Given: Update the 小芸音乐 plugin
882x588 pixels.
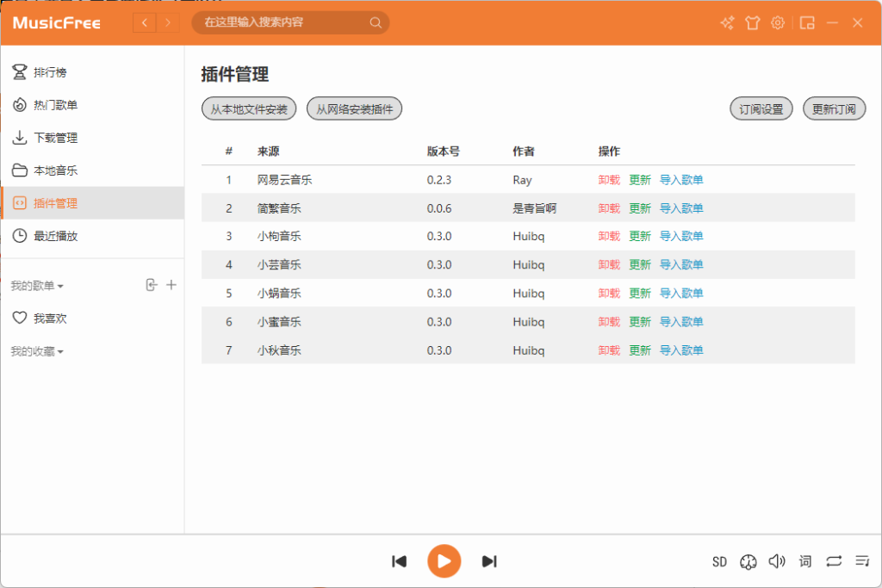Looking at the screenshot, I should (640, 265).
